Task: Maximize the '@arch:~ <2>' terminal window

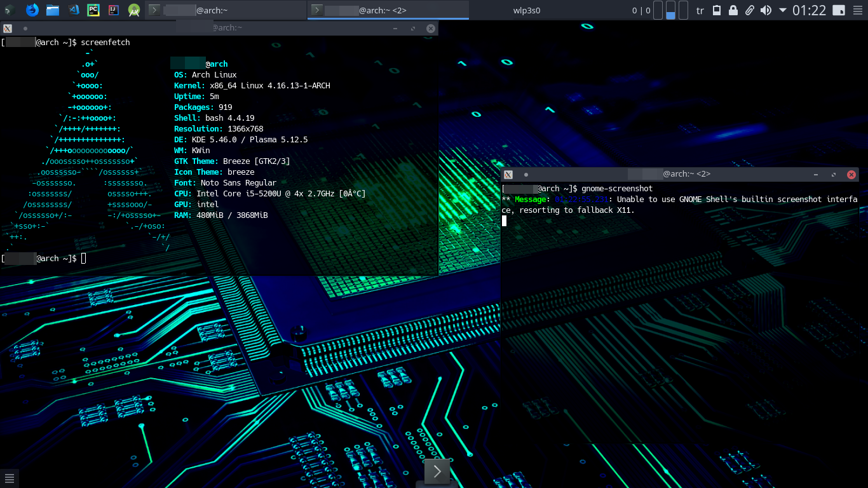Action: [834, 175]
